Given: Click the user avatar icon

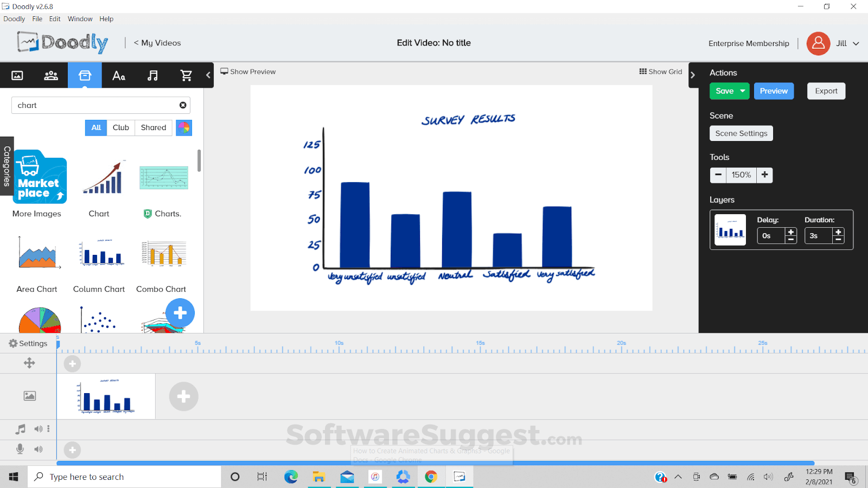Looking at the screenshot, I should 818,43.
